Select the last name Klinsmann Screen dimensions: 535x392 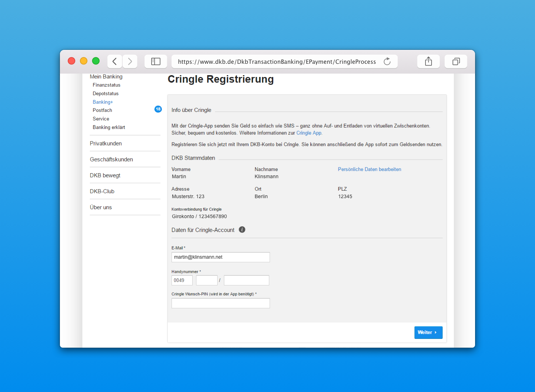point(266,176)
